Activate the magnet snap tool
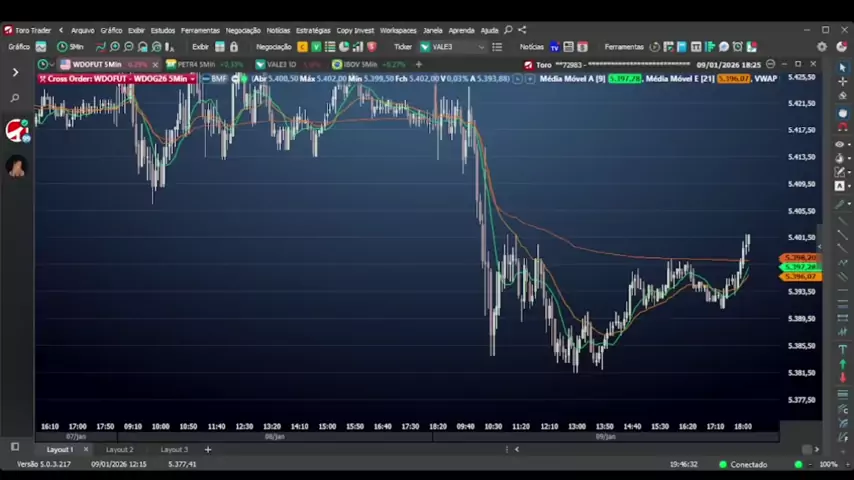 coord(842,128)
